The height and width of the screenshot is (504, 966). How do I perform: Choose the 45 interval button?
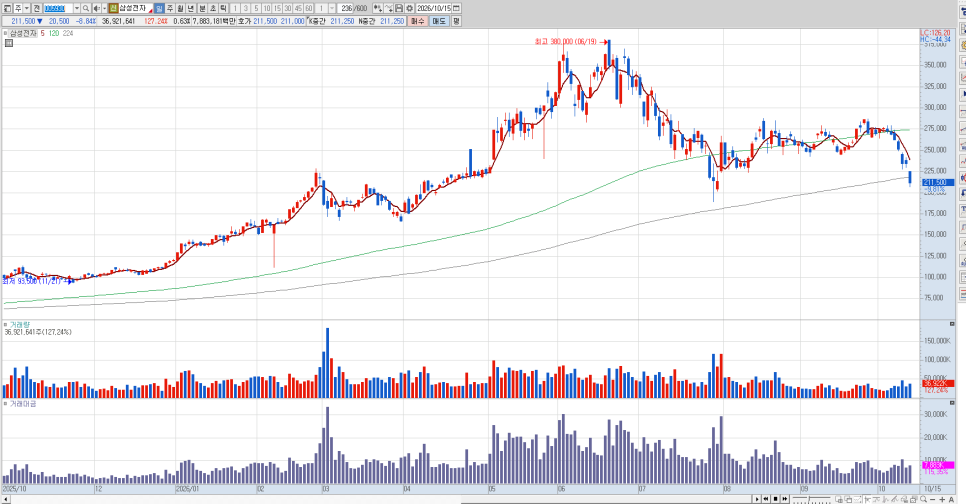pos(298,8)
